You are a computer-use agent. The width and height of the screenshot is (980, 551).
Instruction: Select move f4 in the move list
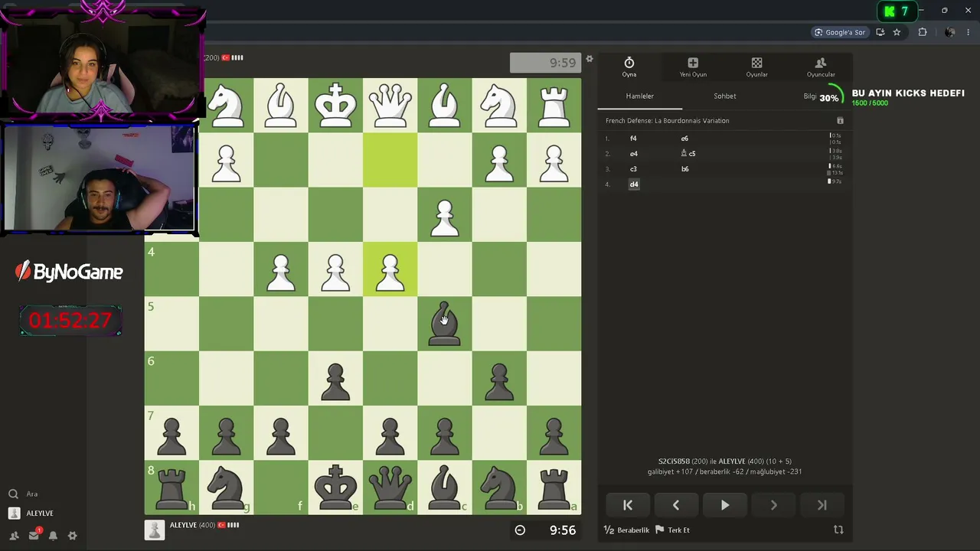tap(633, 139)
